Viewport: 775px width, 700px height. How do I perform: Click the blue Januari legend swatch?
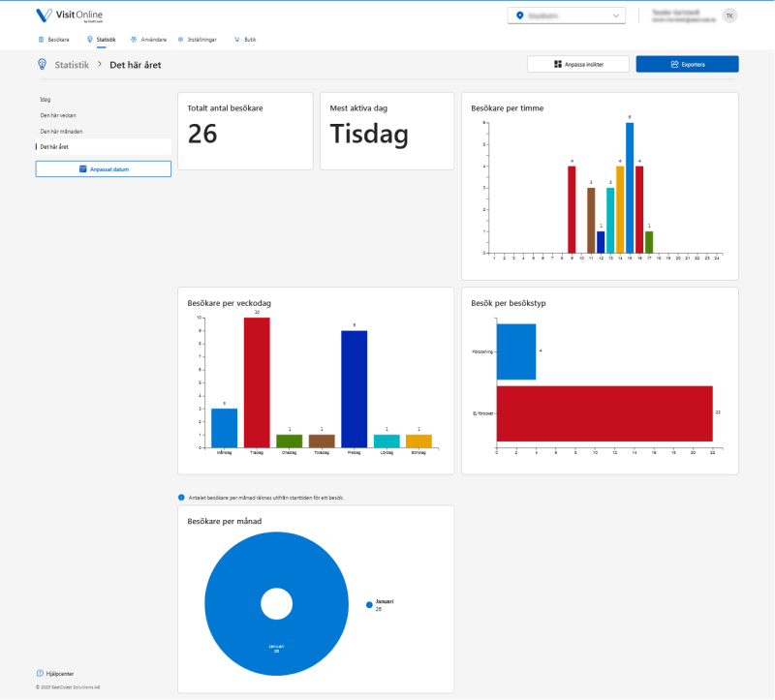click(369, 605)
